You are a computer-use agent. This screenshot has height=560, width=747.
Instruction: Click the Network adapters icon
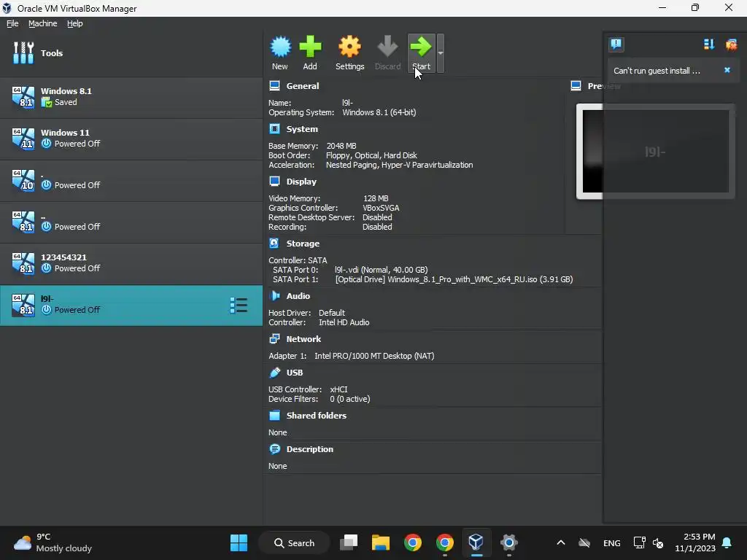point(274,338)
